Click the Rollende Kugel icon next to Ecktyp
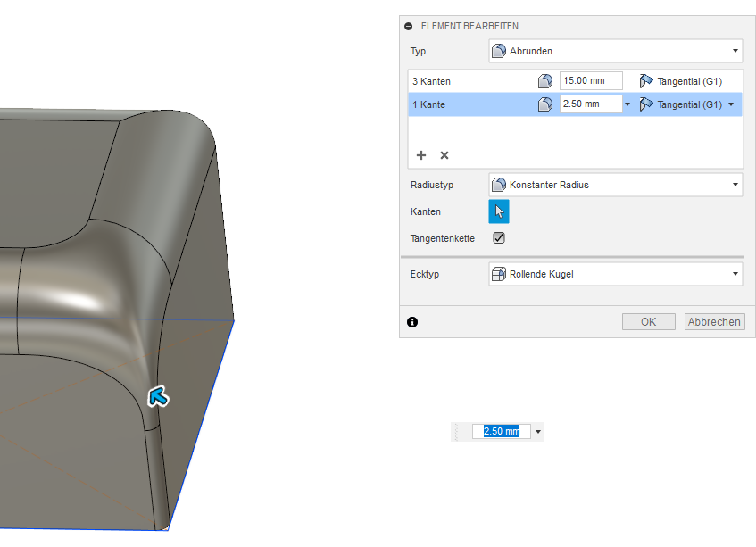This screenshot has height=547, width=756. click(497, 274)
